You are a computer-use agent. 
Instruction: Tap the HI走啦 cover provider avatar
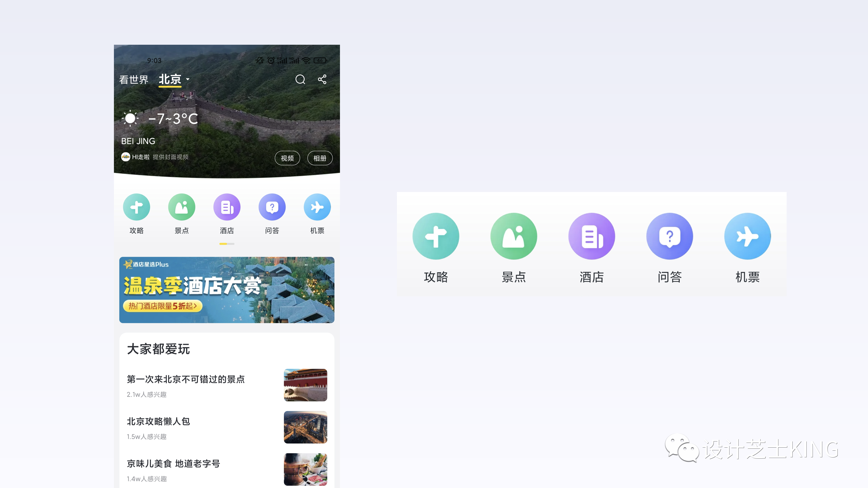click(x=126, y=157)
